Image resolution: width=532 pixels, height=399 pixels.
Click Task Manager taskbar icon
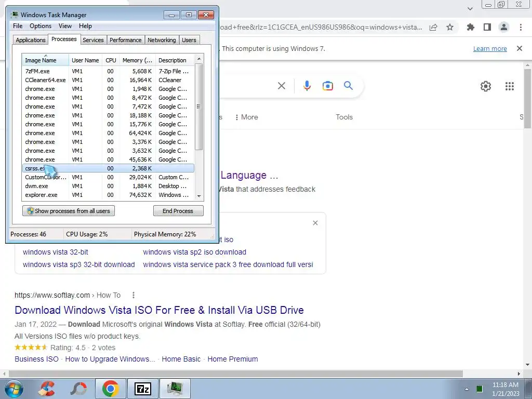175,389
